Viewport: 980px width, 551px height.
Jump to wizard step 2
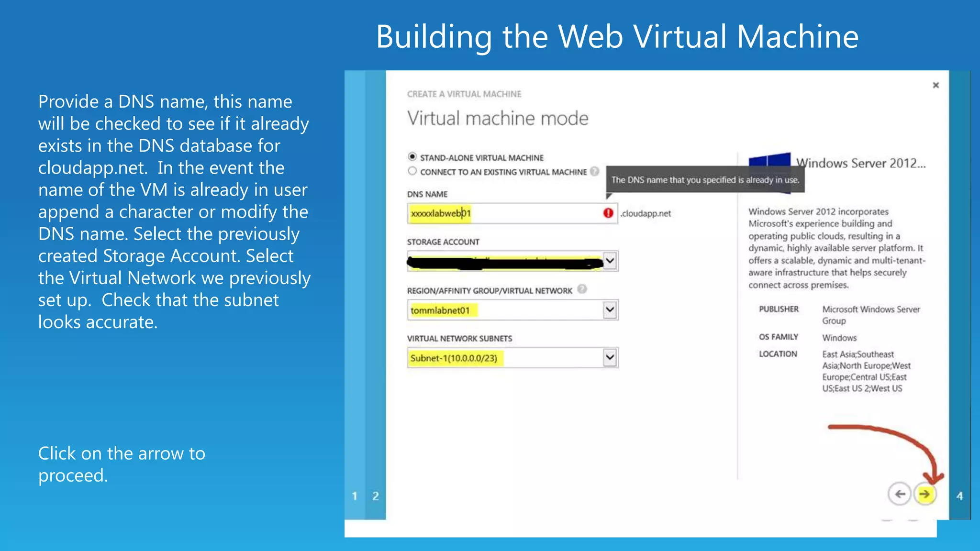click(x=376, y=496)
